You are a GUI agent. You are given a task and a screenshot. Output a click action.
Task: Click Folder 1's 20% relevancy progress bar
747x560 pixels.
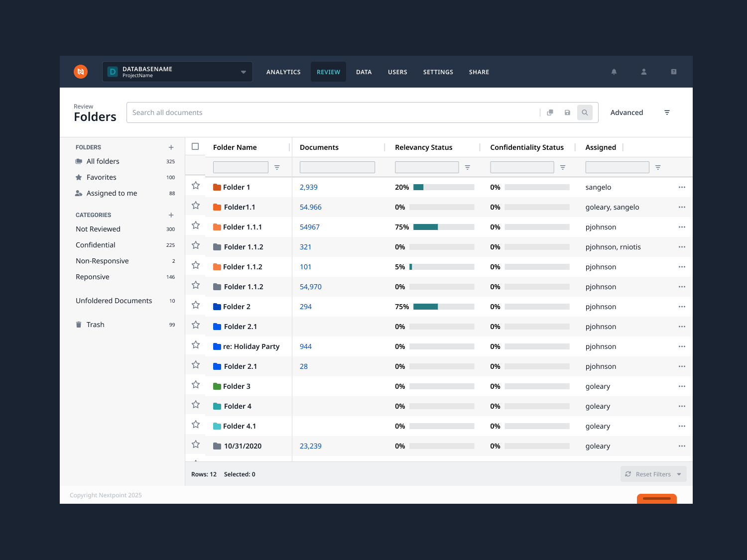pos(444,187)
